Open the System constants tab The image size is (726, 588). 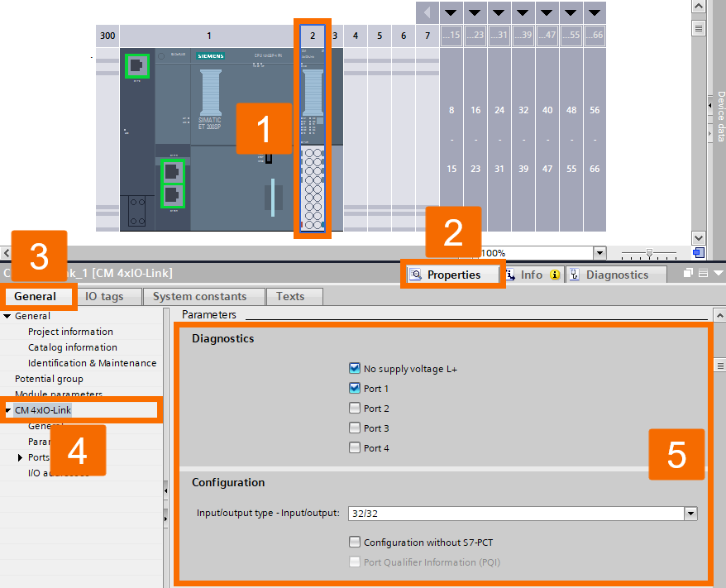pyautogui.click(x=199, y=296)
